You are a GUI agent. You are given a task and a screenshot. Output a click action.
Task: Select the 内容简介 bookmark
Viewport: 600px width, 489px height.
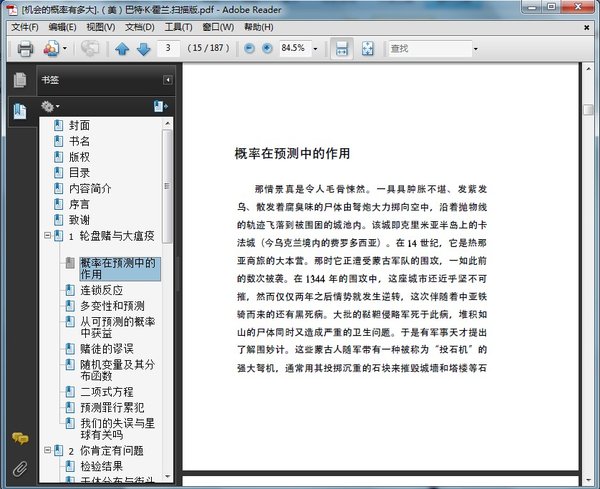pos(90,188)
